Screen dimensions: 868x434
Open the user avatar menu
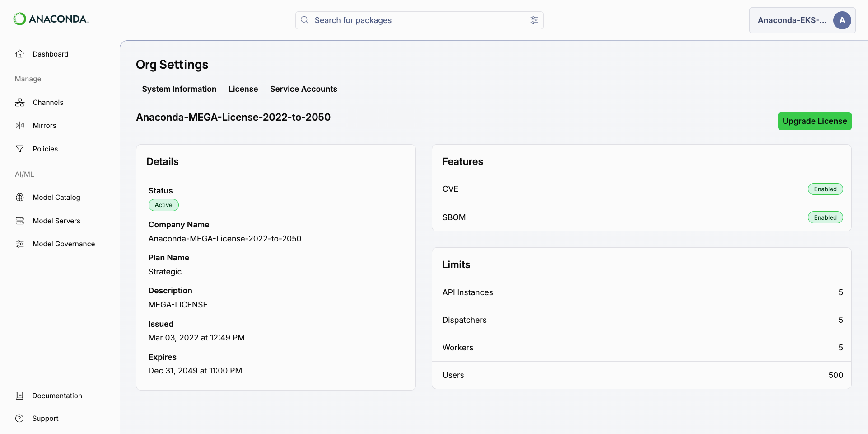pyautogui.click(x=842, y=20)
